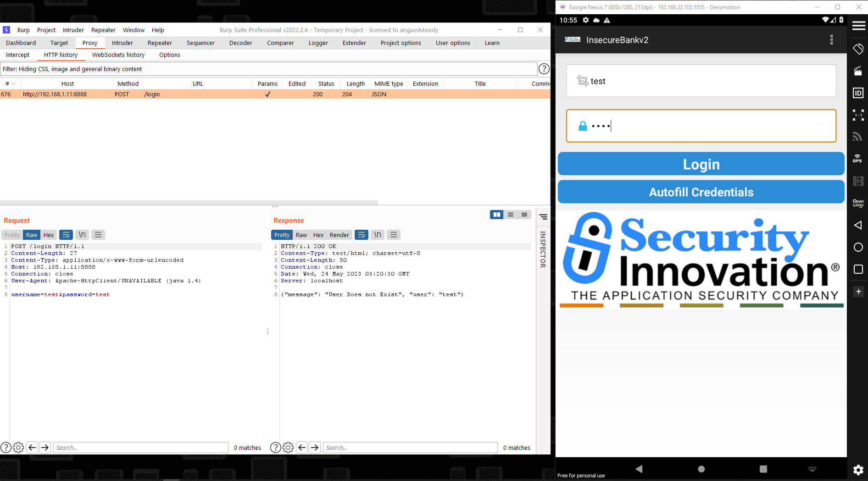Open Request panel hamburger options menu
This screenshot has width=868, height=481.
point(98,235)
